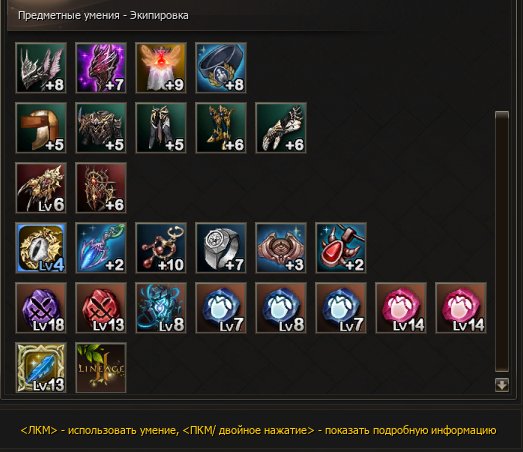Select the golden weapon Lv6 icon
Image resolution: width=523 pixels, height=452 pixels.
point(41,188)
